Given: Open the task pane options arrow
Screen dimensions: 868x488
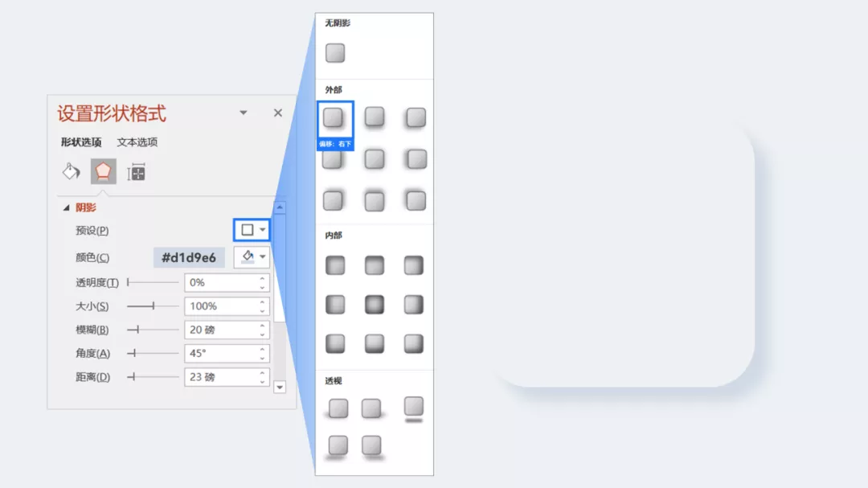Looking at the screenshot, I should click(243, 113).
